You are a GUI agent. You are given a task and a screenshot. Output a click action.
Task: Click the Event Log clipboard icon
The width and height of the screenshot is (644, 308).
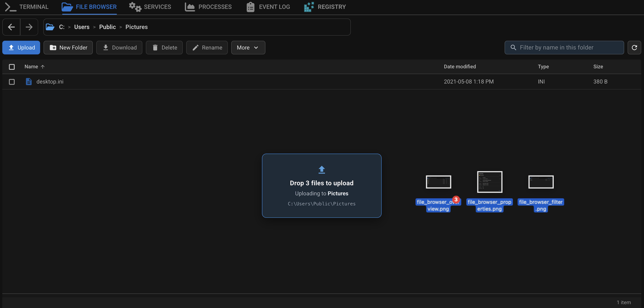(251, 7)
